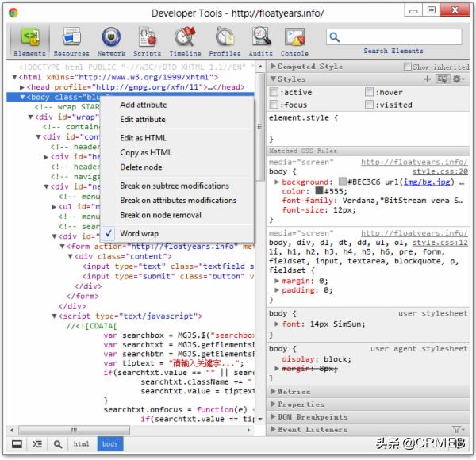Expand the padding: 0 property
Screen dimensions: 476x460
coord(277,290)
